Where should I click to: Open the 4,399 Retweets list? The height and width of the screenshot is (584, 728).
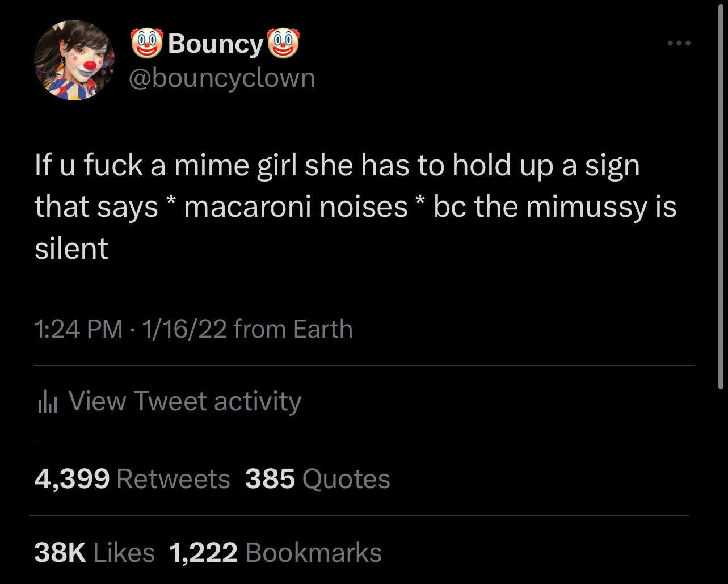pyautogui.click(x=132, y=480)
